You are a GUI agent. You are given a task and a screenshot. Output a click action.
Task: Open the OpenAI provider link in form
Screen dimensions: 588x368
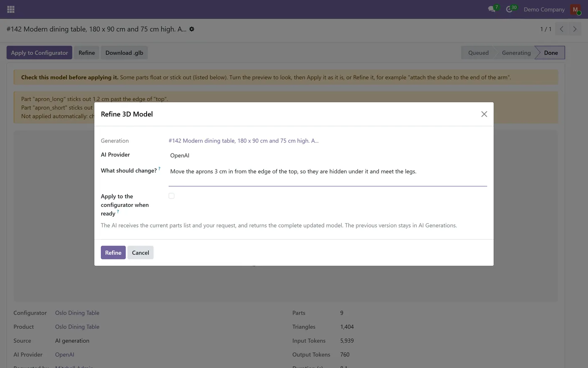click(65, 355)
